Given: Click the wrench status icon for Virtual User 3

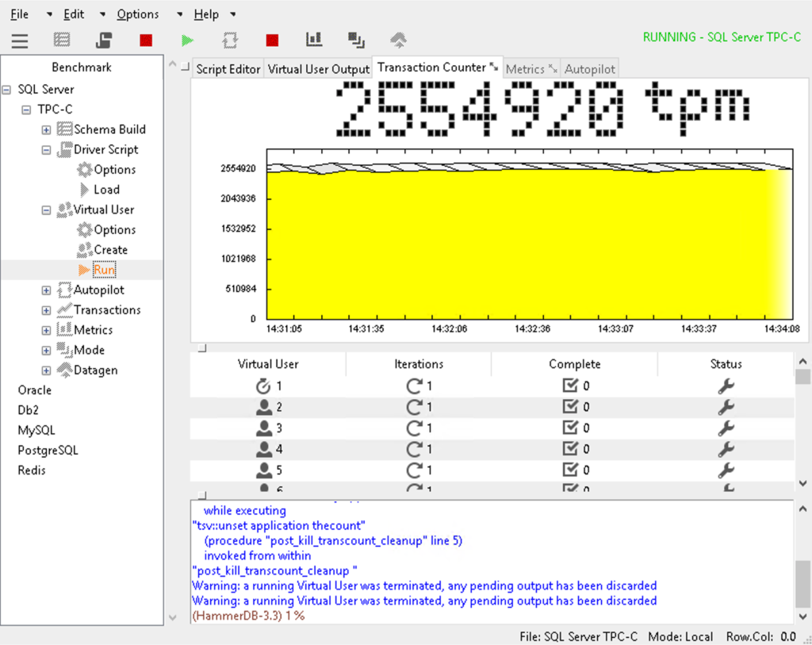Looking at the screenshot, I should pyautogui.click(x=726, y=428).
